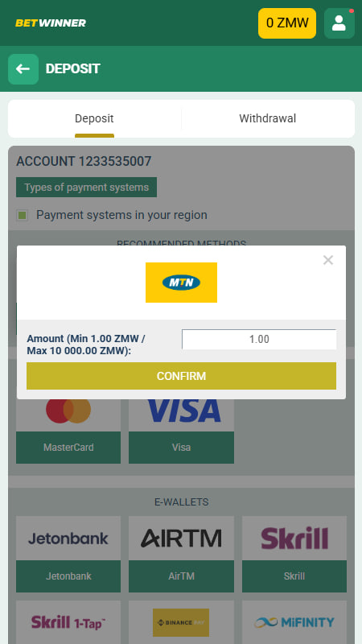The image size is (362, 644).
Task: Choose the Skrill e-wallet logo
Action: click(x=294, y=538)
